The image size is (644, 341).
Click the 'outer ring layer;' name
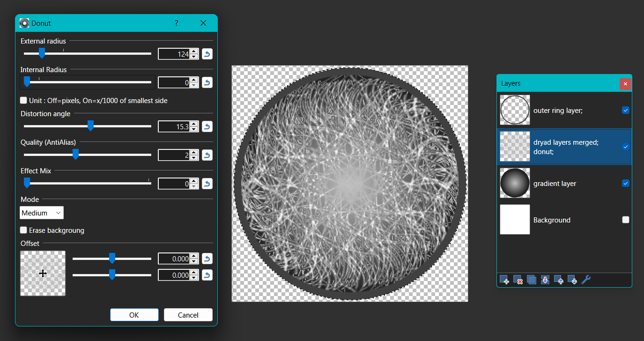(558, 111)
